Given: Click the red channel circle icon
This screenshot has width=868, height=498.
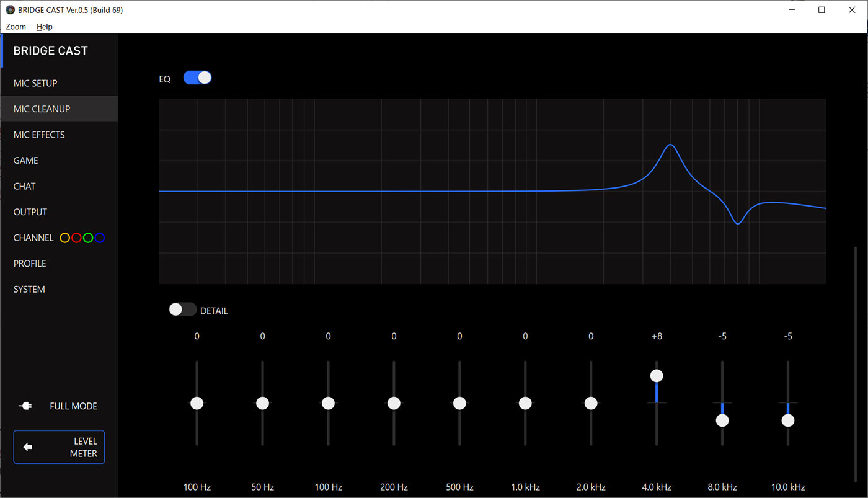Looking at the screenshot, I should click(x=76, y=238).
